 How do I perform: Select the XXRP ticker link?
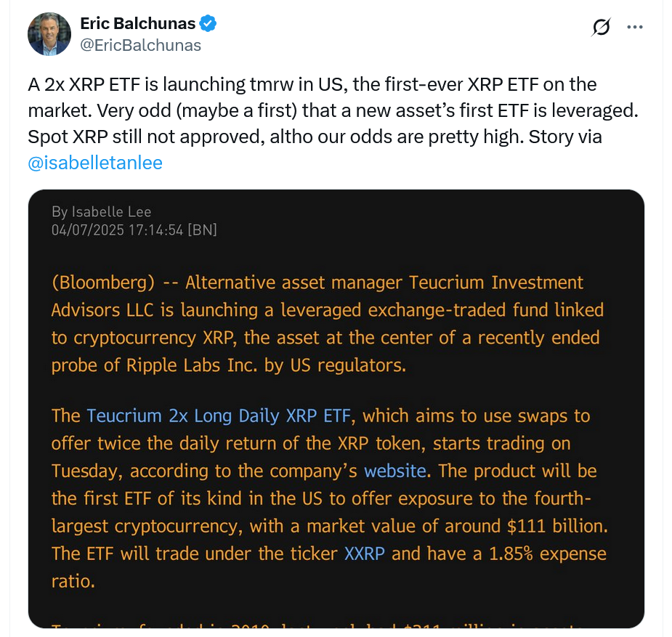pyautogui.click(x=365, y=553)
